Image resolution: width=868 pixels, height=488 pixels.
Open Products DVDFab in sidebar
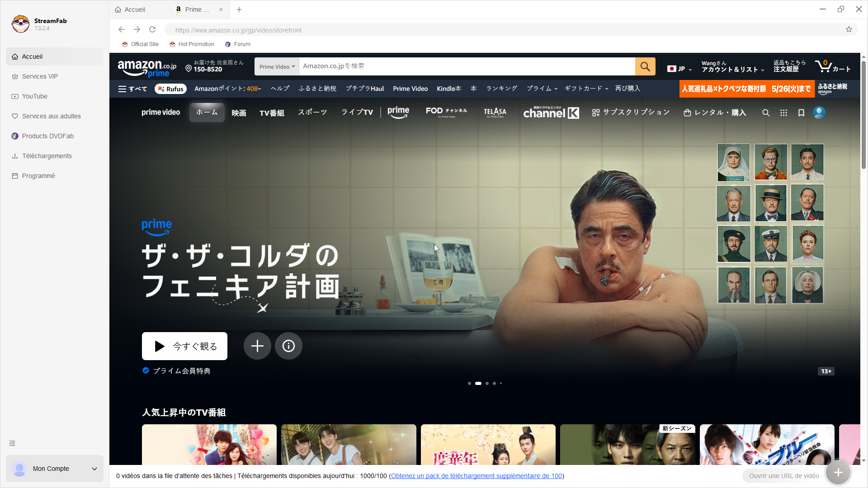(55, 136)
